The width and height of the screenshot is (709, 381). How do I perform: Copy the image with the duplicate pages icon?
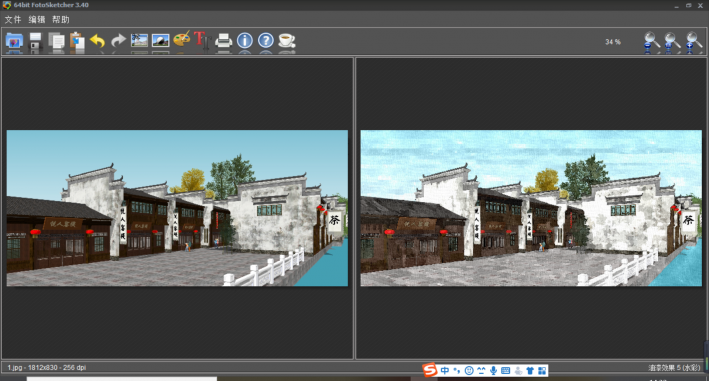[56, 41]
